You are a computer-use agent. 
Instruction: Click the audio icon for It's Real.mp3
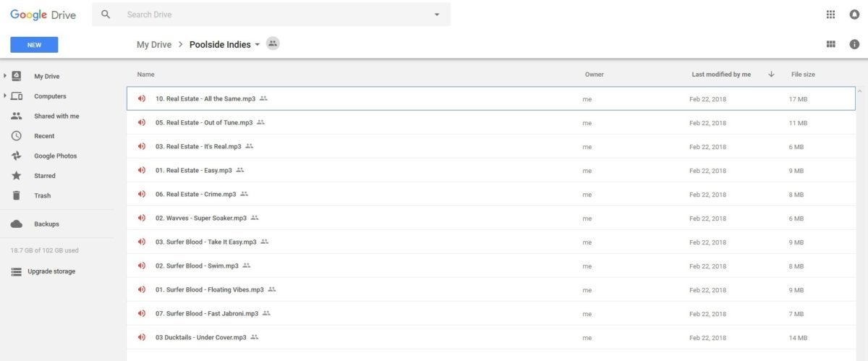(x=142, y=146)
